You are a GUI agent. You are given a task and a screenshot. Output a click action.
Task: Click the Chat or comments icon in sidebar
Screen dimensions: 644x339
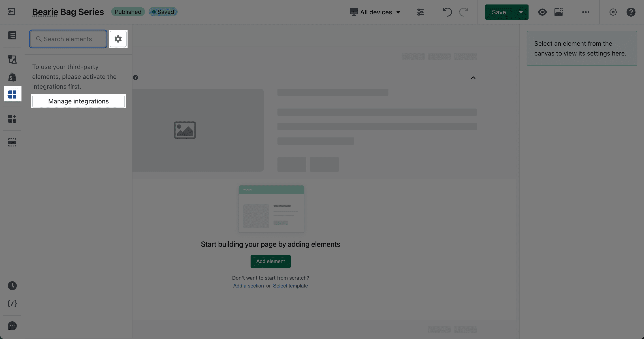pyautogui.click(x=11, y=326)
